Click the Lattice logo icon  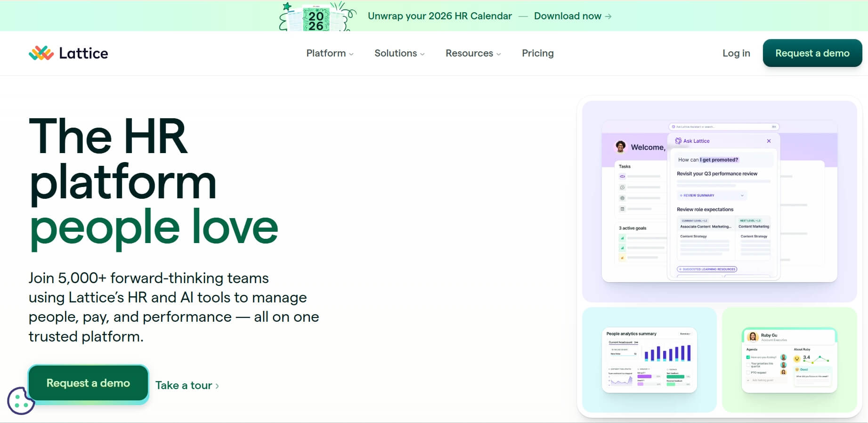point(41,53)
